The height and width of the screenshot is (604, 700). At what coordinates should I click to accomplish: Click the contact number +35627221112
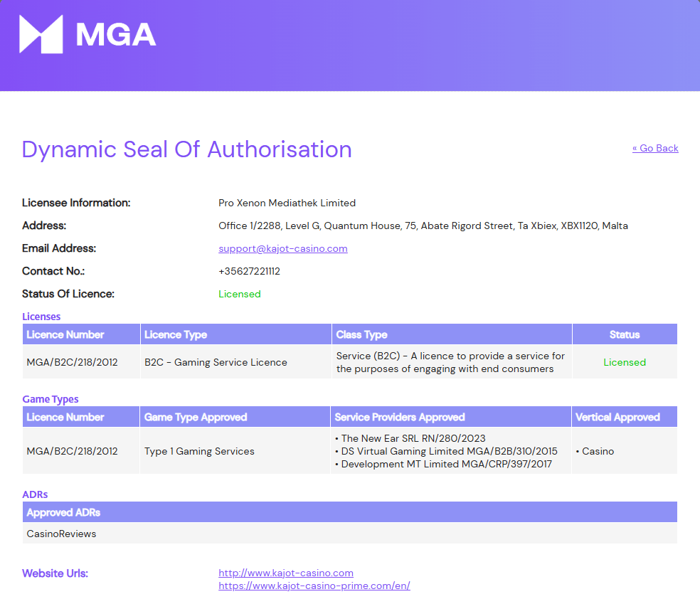249,272
